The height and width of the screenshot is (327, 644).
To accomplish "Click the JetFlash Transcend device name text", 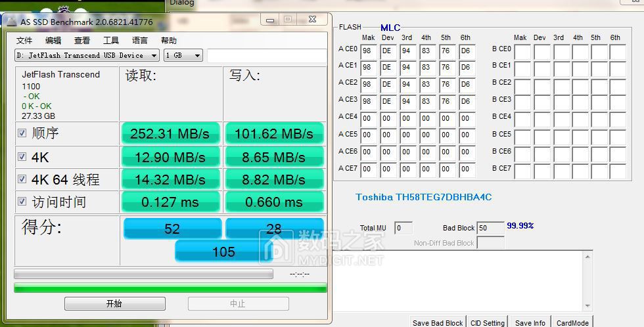I will pyautogui.click(x=60, y=75).
